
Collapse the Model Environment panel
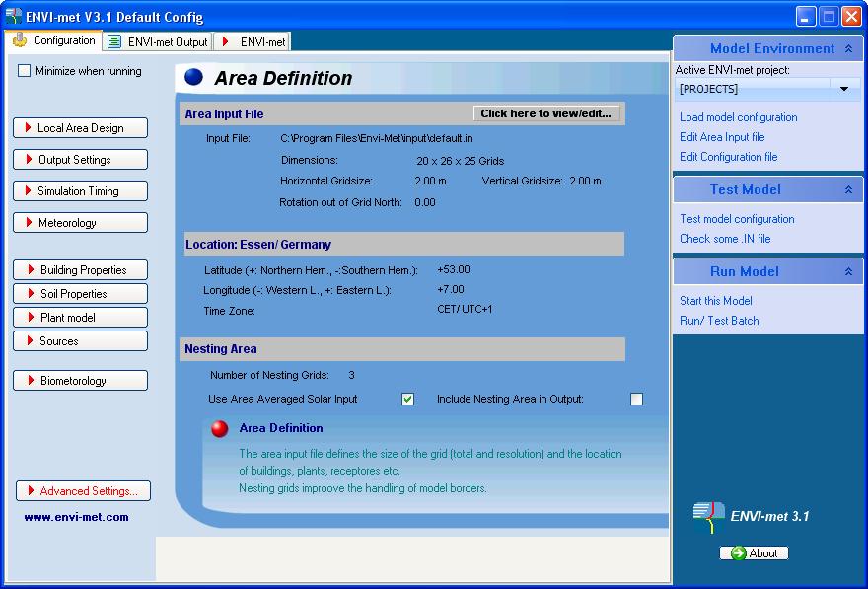(x=848, y=48)
